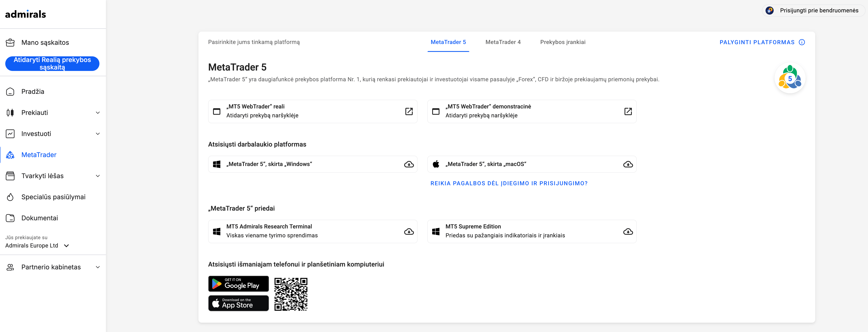
Task: Click the wallet icon beside Tvarkyti lėšas
Action: pos(10,176)
